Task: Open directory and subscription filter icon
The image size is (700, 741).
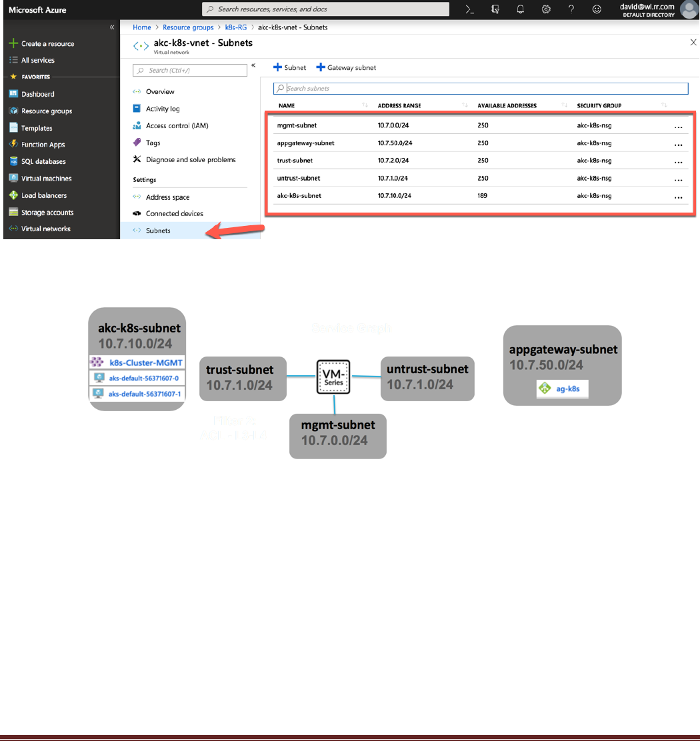Action: (x=495, y=9)
